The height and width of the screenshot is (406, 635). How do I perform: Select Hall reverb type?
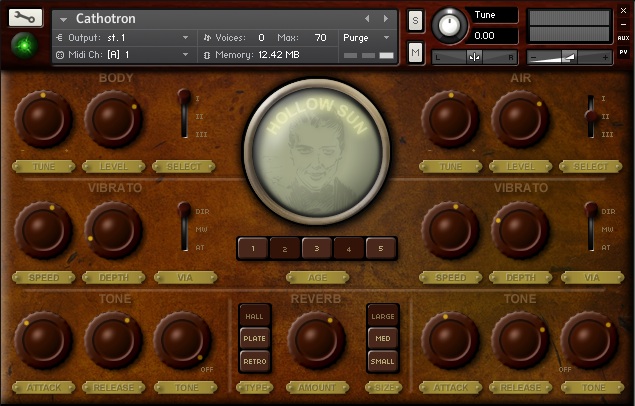pyautogui.click(x=254, y=316)
